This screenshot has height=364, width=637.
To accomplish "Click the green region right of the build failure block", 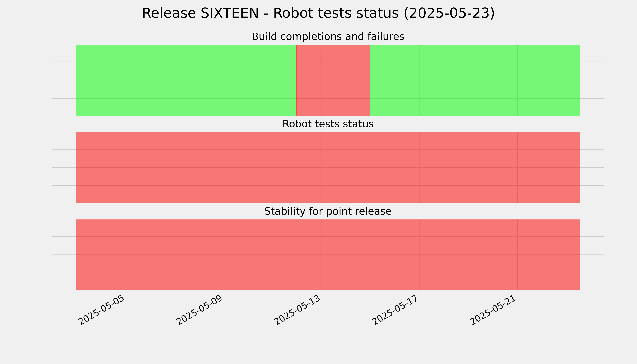I will click(475, 80).
